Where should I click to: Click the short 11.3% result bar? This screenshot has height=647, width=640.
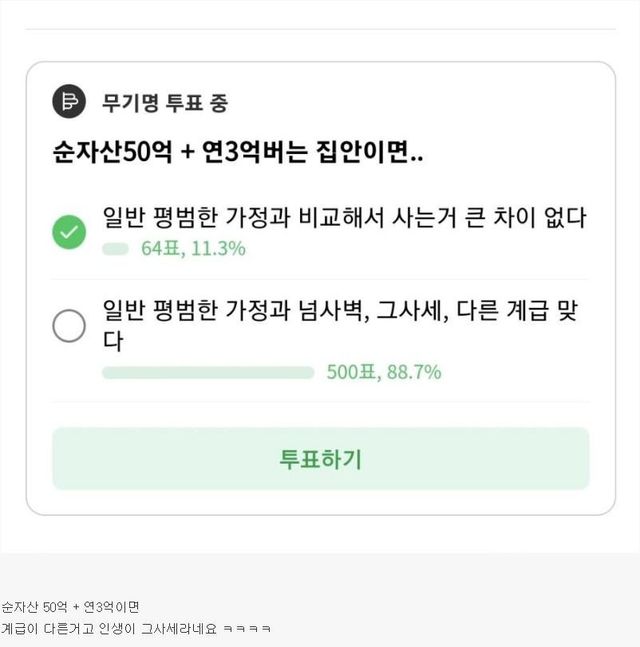click(115, 249)
